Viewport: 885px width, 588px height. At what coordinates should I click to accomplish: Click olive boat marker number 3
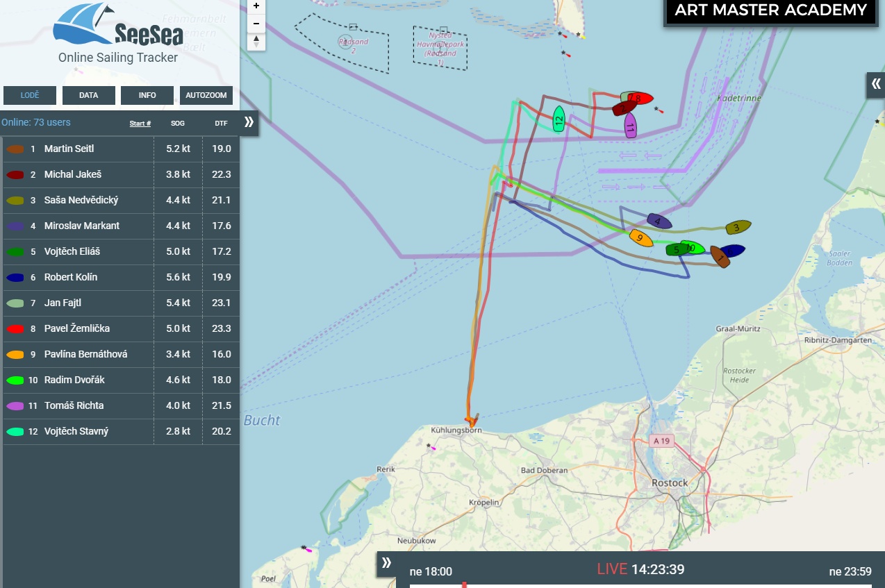pyautogui.click(x=738, y=227)
